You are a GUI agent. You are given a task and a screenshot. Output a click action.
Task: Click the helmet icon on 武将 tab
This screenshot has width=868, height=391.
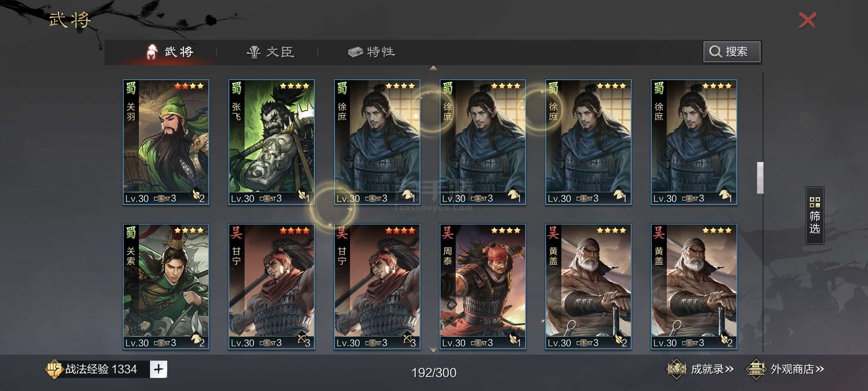152,52
